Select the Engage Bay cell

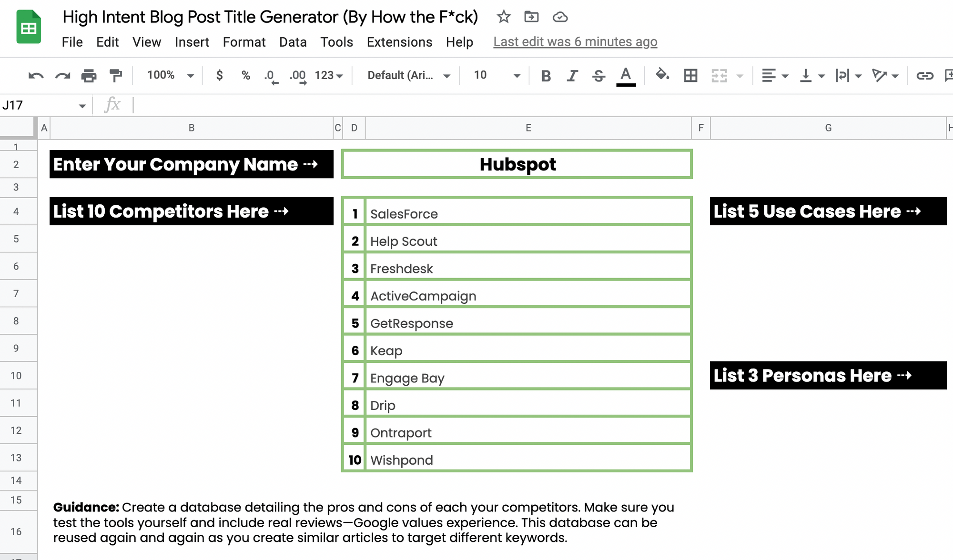(528, 376)
